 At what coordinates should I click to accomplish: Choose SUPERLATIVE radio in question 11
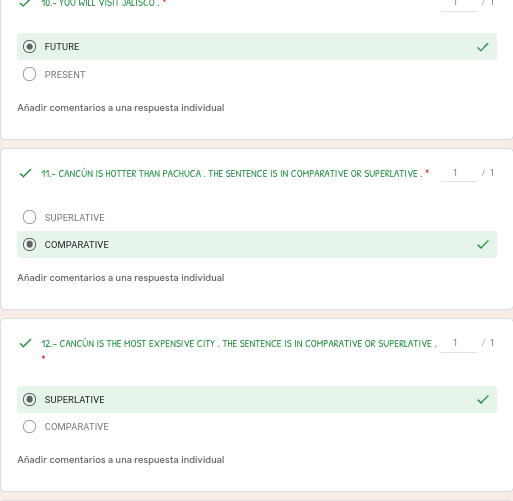pos(29,217)
